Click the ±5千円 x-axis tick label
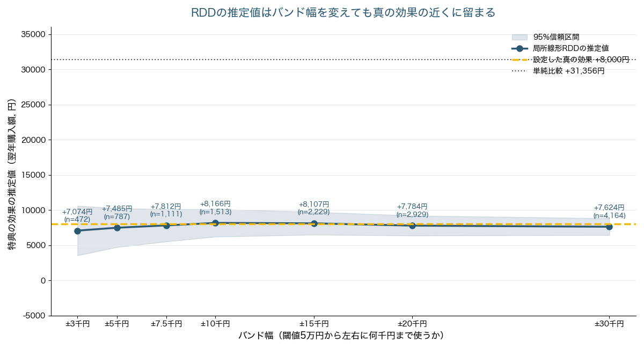This screenshot has height=349, width=644. pyautogui.click(x=117, y=324)
